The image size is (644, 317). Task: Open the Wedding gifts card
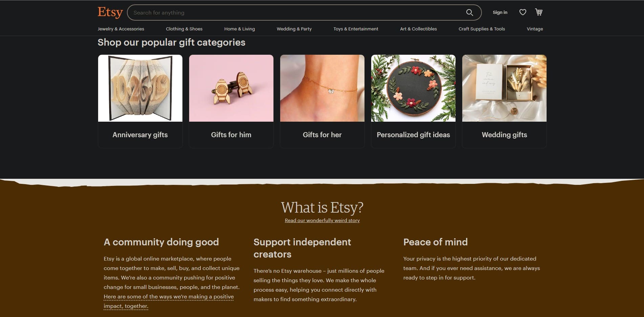[504, 101]
